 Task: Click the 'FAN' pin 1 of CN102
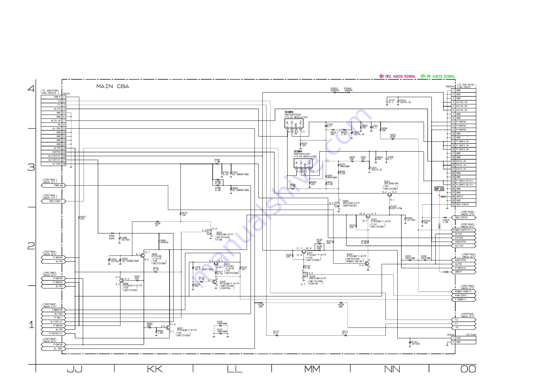pos(464,338)
